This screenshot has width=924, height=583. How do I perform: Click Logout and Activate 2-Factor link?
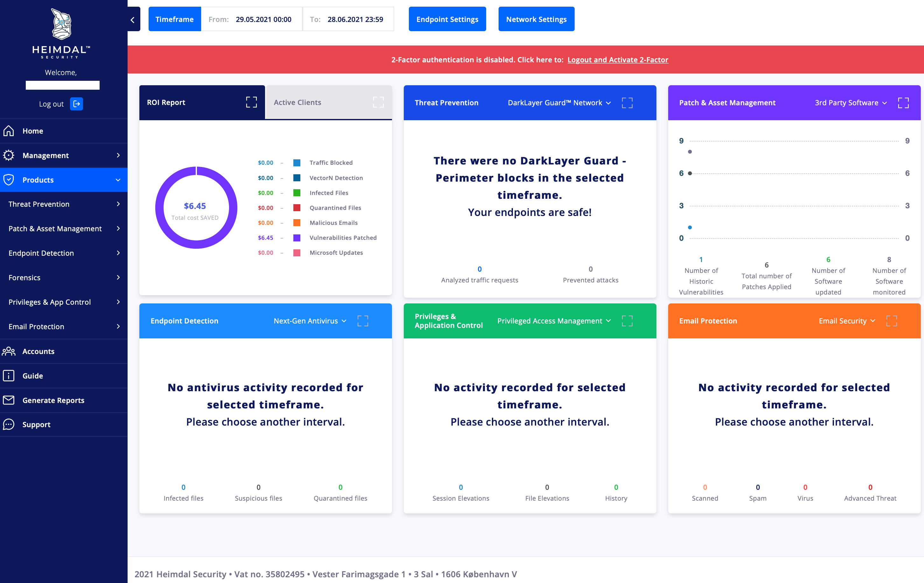[618, 59]
